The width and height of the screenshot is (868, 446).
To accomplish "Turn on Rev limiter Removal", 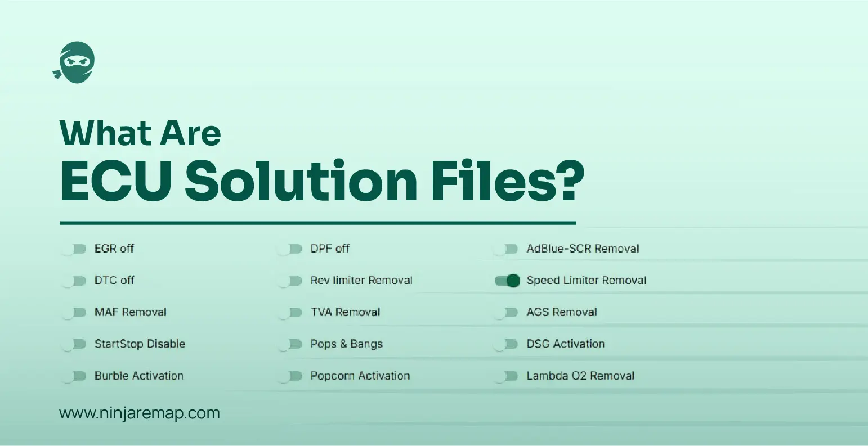I will pyautogui.click(x=293, y=281).
